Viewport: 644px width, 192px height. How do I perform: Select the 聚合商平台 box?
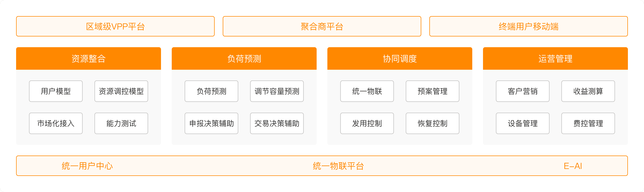[x=322, y=26]
